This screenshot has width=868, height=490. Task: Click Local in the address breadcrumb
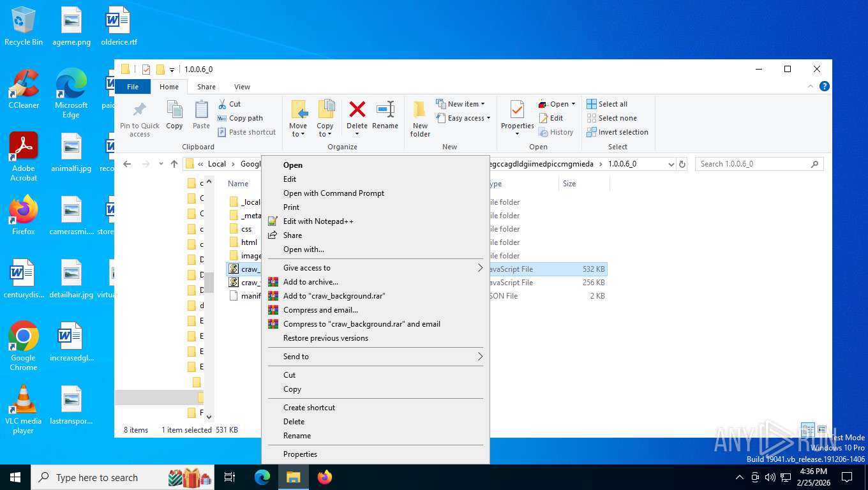217,164
